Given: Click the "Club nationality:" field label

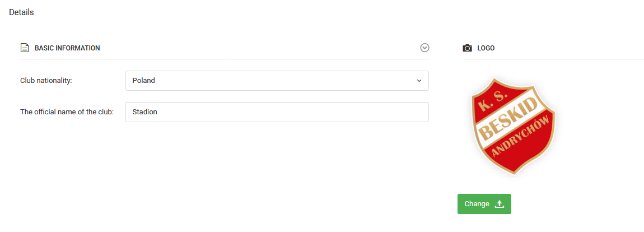Looking at the screenshot, I should point(46,81).
